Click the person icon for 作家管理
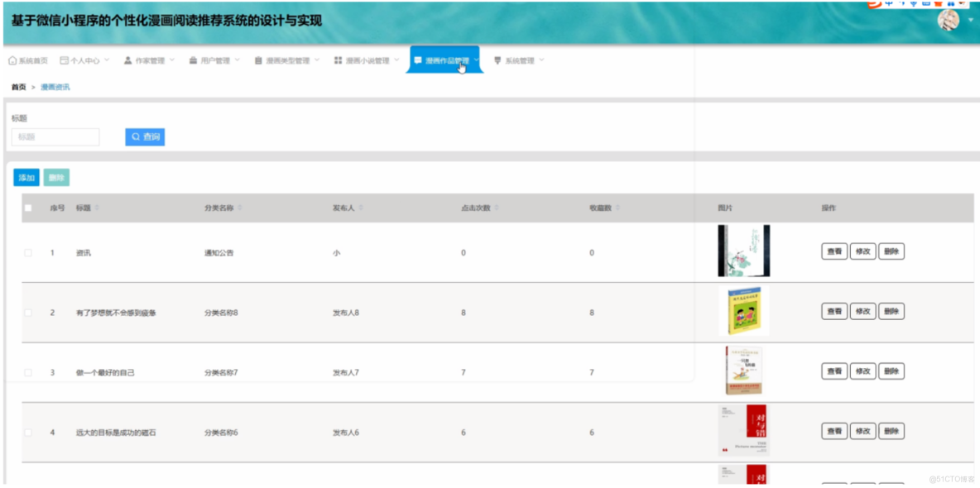 128,60
